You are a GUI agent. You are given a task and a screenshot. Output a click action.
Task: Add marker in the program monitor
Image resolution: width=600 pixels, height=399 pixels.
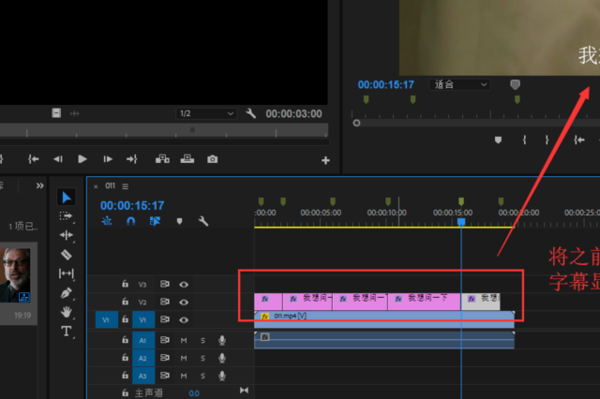(x=498, y=140)
